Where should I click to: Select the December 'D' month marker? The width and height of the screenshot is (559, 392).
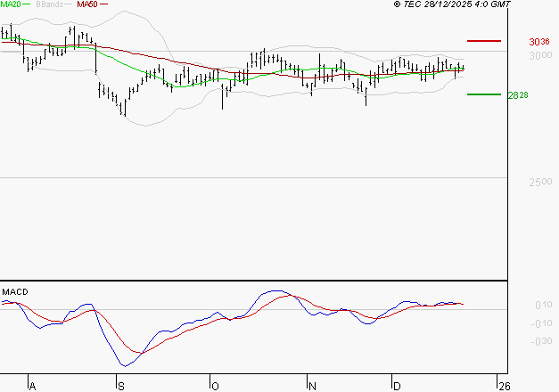[x=397, y=386]
